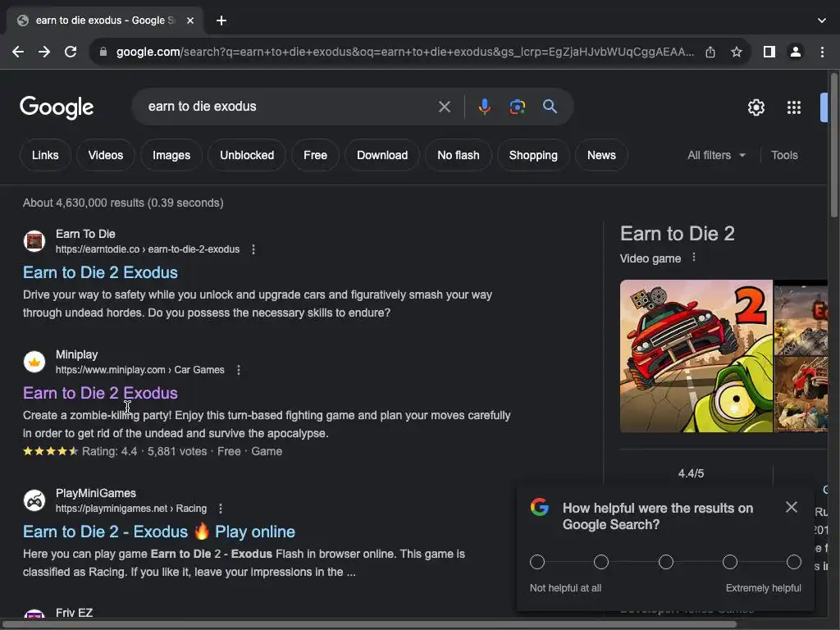Image resolution: width=840 pixels, height=630 pixels.
Task: Expand the All filters dropdown
Action: point(716,155)
